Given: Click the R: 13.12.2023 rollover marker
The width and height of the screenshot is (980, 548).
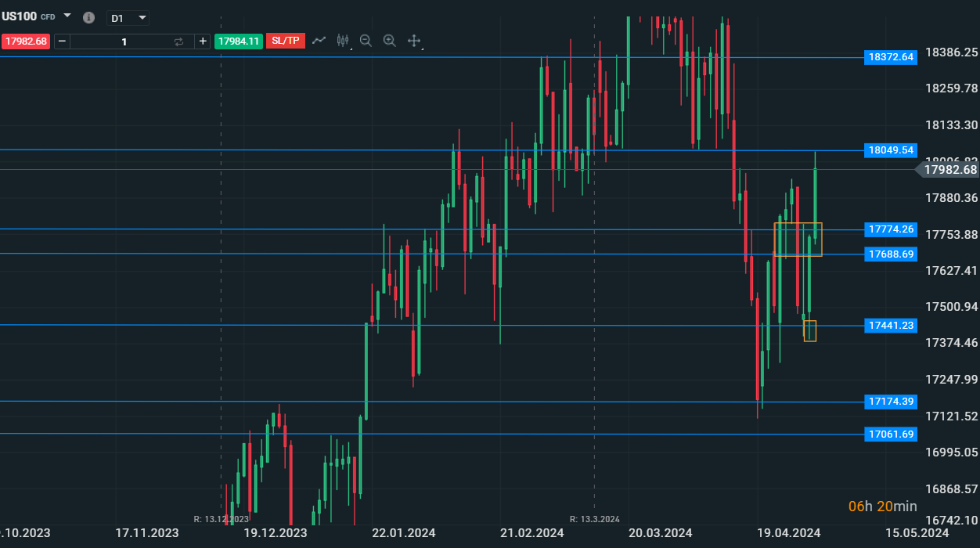Looking at the screenshot, I should [222, 519].
